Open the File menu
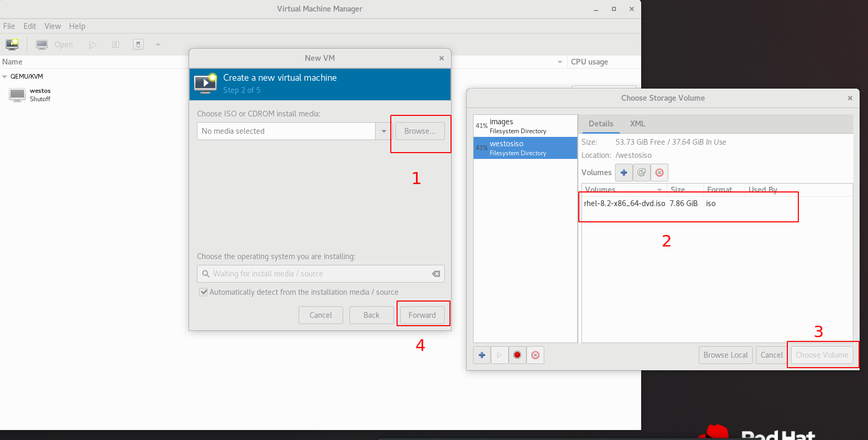This screenshot has width=868, height=440. click(x=9, y=26)
